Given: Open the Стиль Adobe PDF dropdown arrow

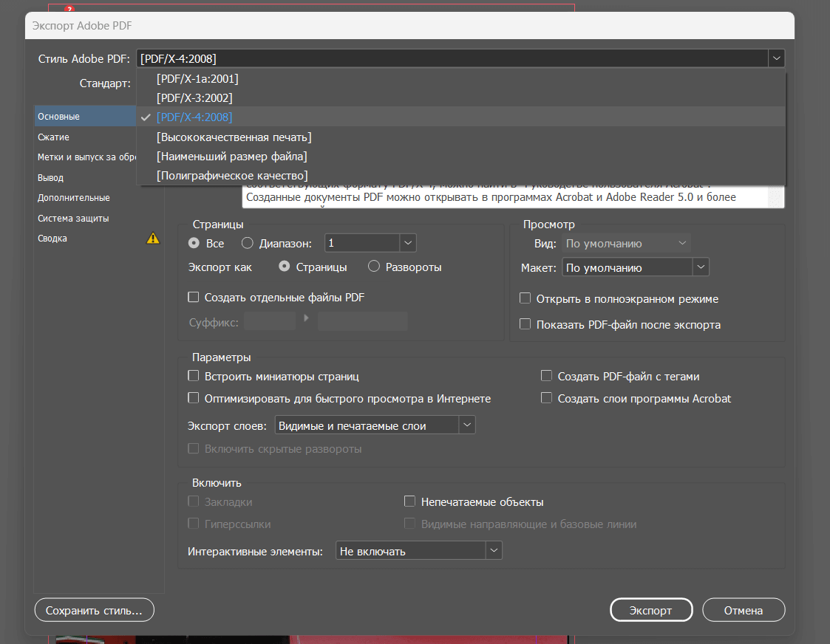Looking at the screenshot, I should pyautogui.click(x=776, y=58).
